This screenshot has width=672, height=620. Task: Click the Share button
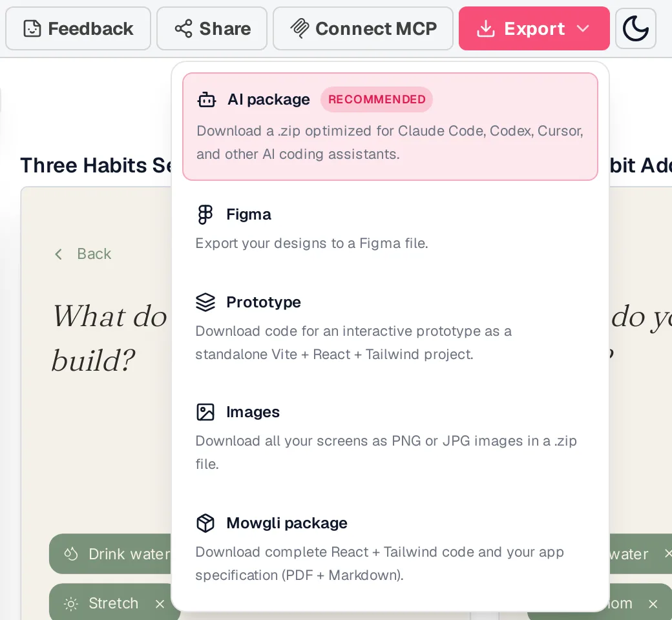212,28
